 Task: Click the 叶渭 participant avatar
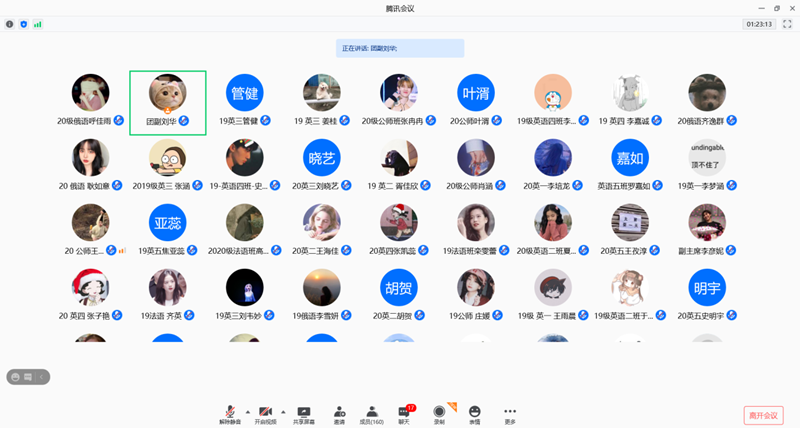pyautogui.click(x=475, y=93)
